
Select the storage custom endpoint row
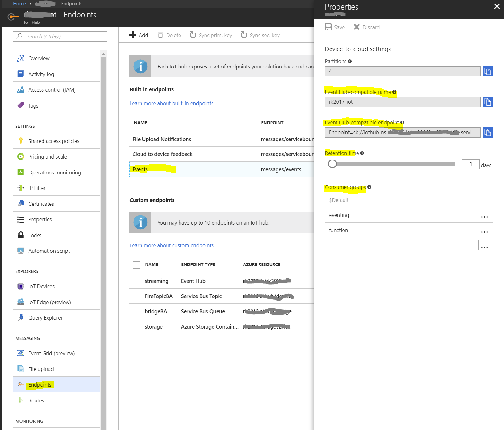(x=221, y=327)
